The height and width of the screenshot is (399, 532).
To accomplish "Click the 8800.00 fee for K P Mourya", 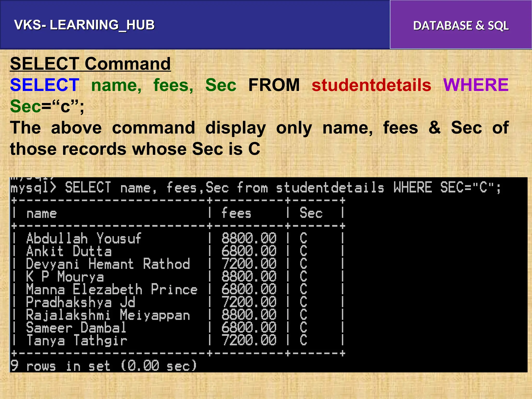I will click(249, 276).
